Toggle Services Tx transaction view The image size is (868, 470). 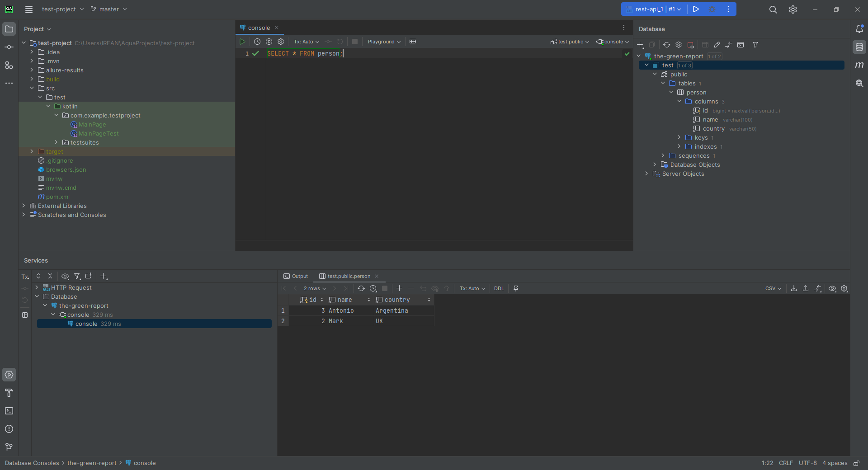point(25,277)
